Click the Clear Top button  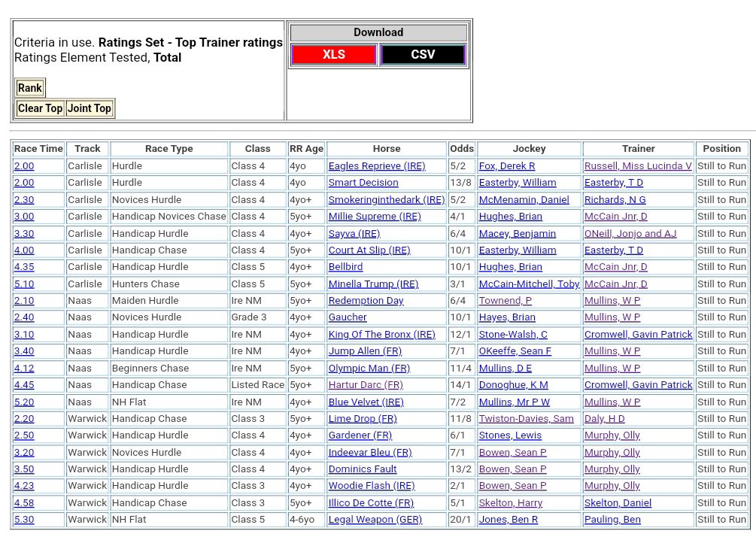click(x=40, y=108)
